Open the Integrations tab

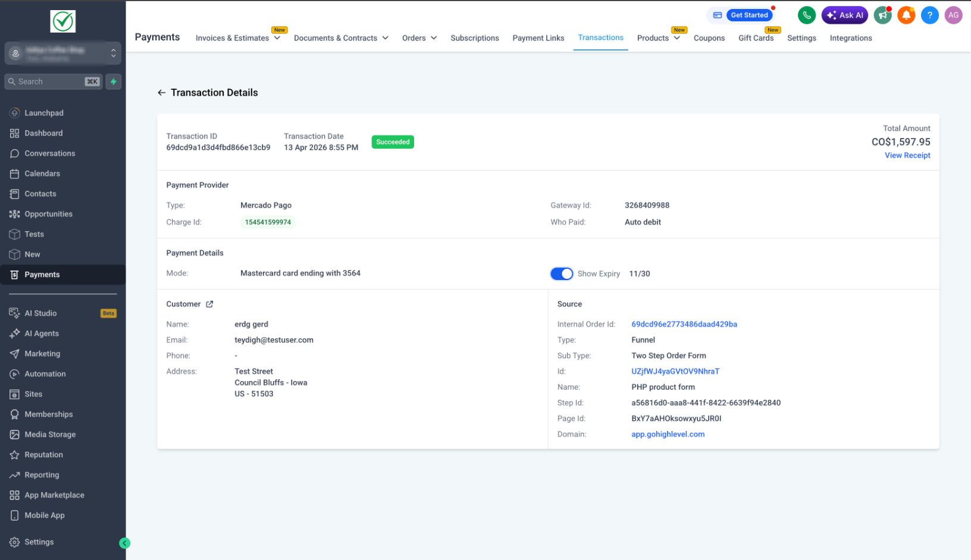click(x=851, y=38)
